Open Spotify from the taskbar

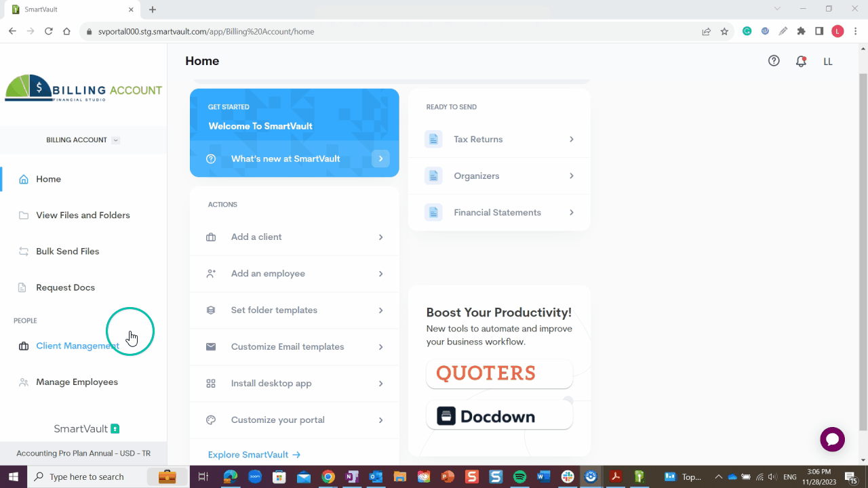(519, 477)
